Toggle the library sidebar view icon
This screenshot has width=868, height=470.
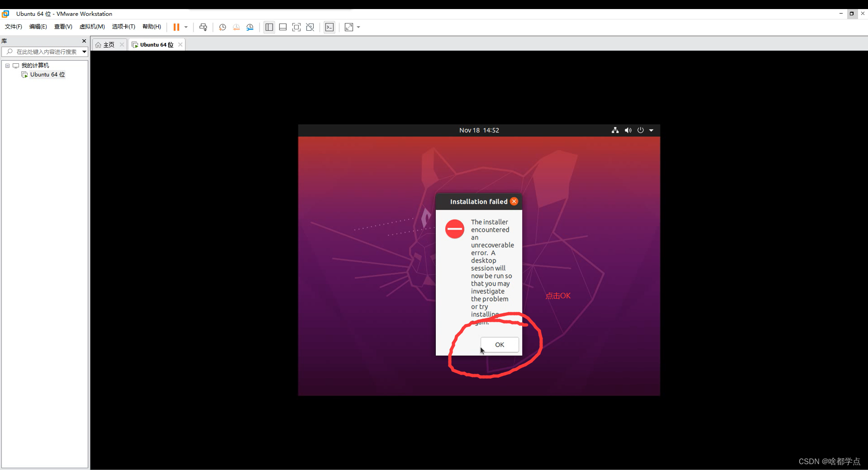pyautogui.click(x=269, y=27)
